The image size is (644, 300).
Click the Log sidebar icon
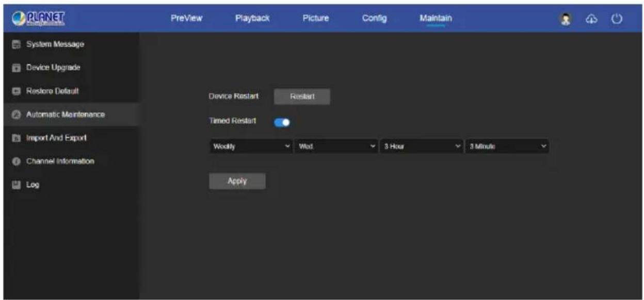point(17,185)
